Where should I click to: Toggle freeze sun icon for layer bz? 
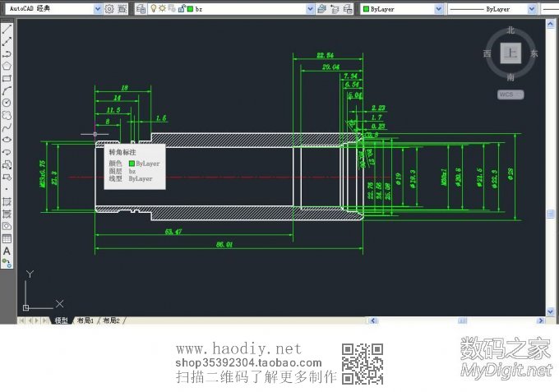[x=162, y=8]
